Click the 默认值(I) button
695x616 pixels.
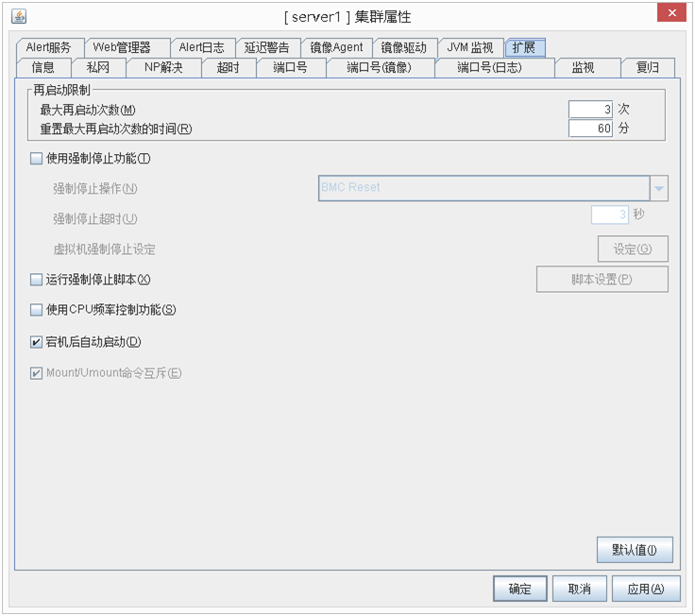[x=635, y=550]
